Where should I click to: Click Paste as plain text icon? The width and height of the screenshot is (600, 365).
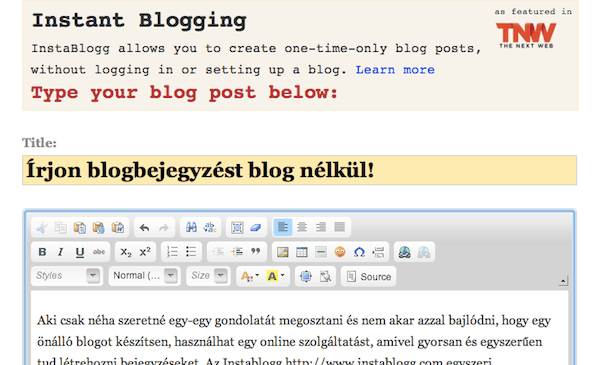point(99,228)
